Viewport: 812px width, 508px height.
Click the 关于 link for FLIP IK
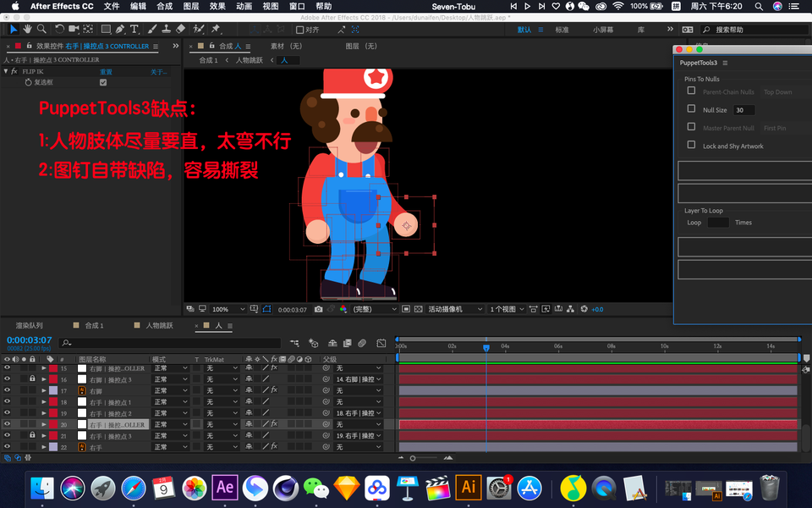158,72
